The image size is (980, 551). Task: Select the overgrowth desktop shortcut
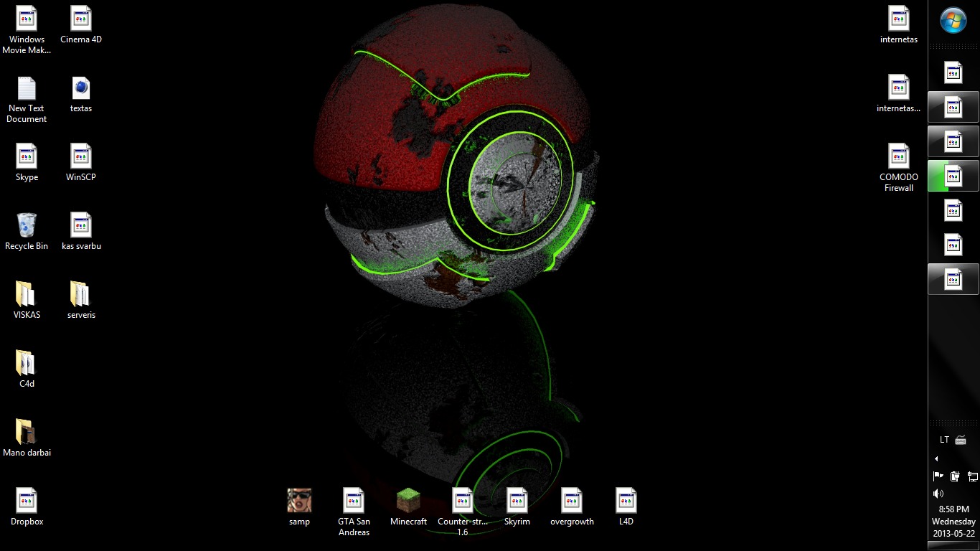[x=572, y=507]
